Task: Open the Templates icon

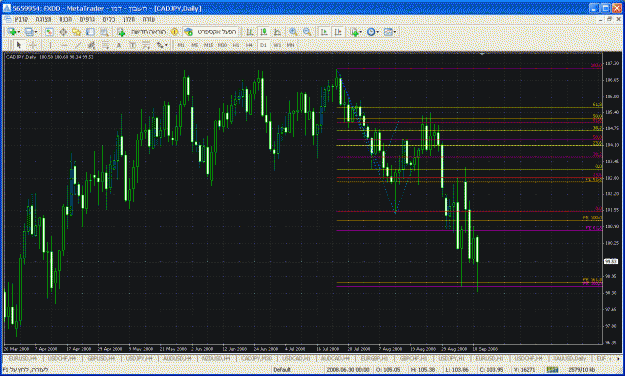Action: point(388,32)
